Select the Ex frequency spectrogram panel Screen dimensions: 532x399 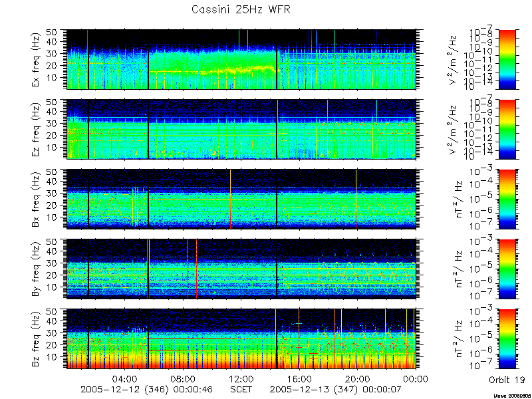click(241, 59)
